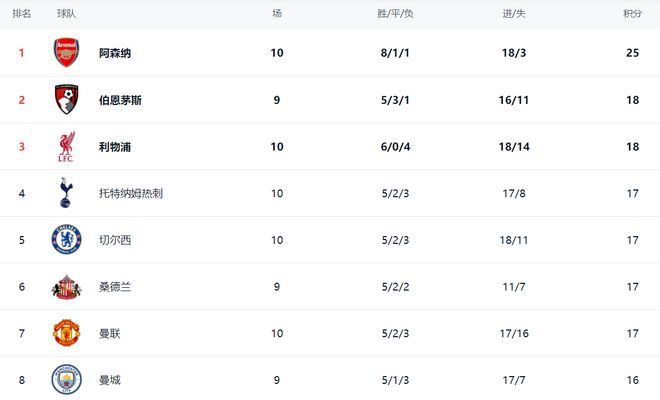The width and height of the screenshot is (660, 400).
Task: Click the Bournemouth club crest icon
Action: point(67,100)
